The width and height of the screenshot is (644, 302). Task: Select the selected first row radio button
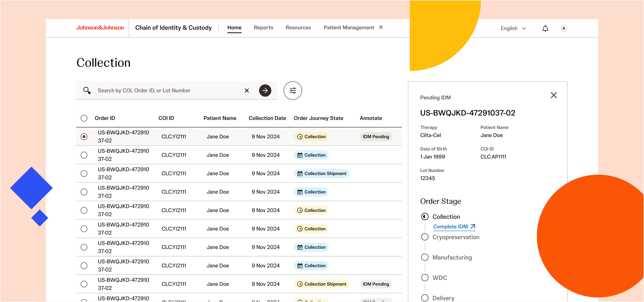click(84, 137)
